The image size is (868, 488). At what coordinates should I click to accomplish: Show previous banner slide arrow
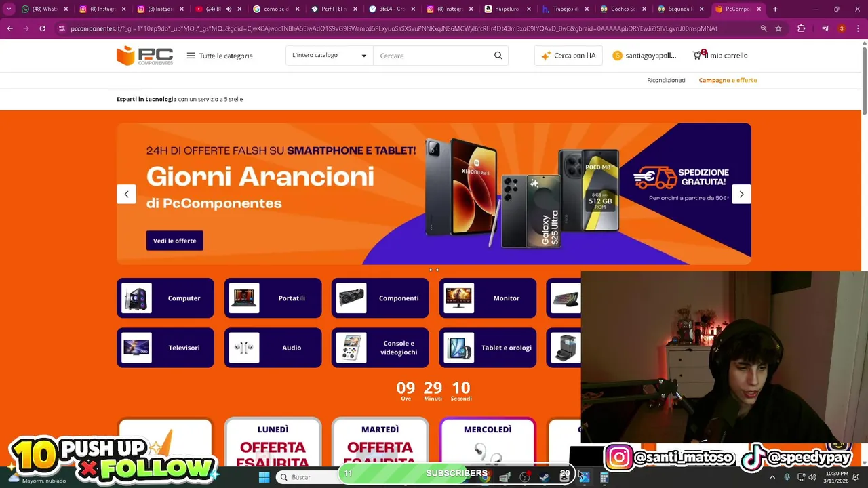pyautogui.click(x=126, y=195)
